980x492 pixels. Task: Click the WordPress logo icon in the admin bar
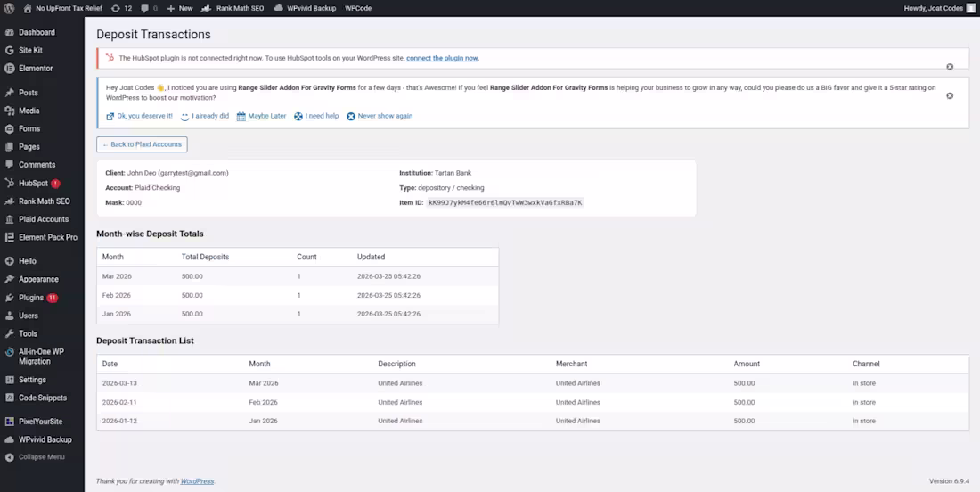coord(9,8)
